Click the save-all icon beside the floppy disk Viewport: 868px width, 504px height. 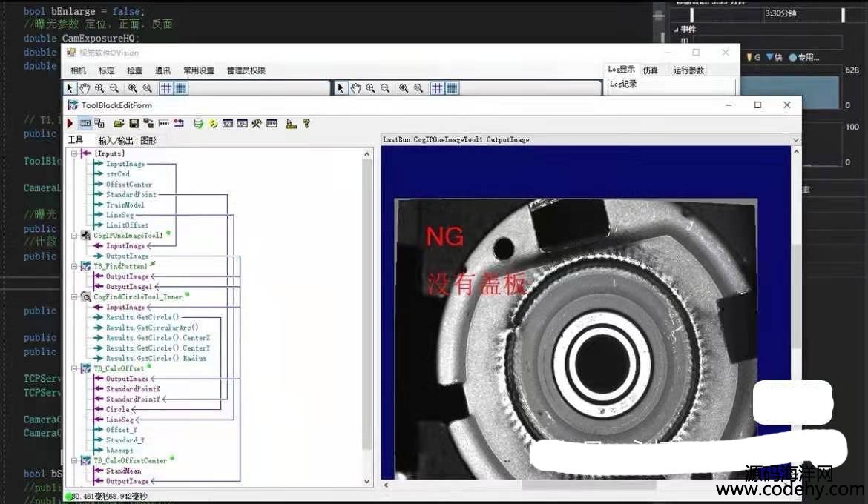148,123
